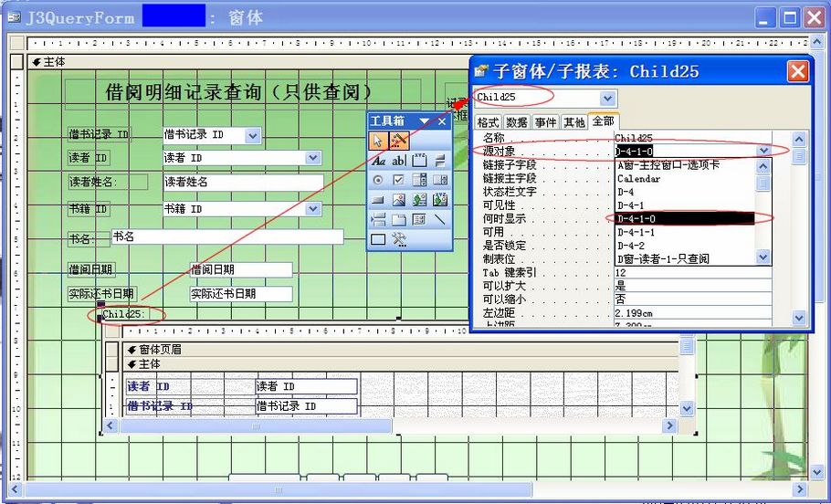Click the form title label 借阅明细记录查询
The width and height of the screenshot is (831, 504).
click(x=243, y=93)
